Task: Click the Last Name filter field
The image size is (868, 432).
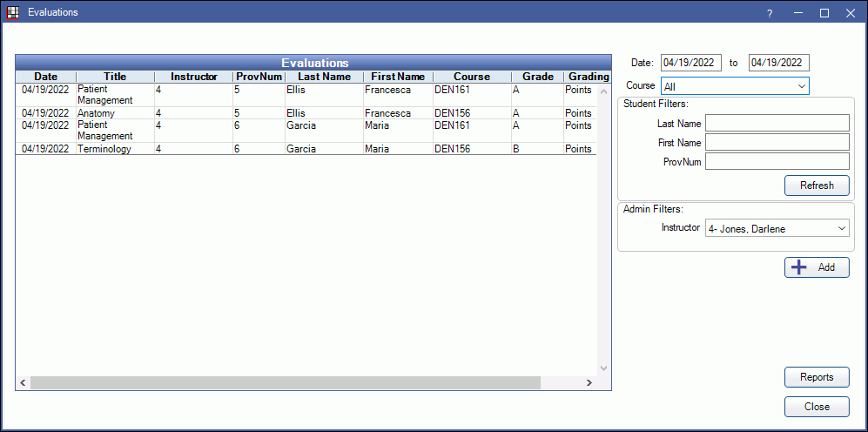Action: (x=777, y=123)
